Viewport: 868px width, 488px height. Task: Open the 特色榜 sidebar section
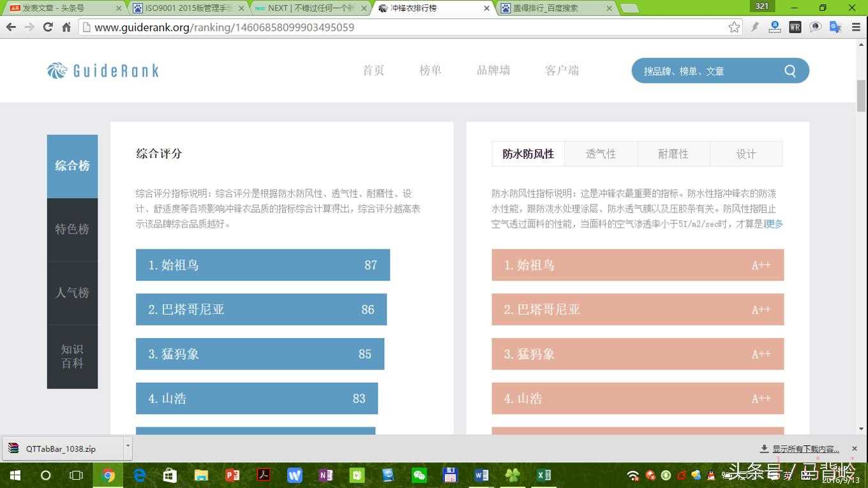72,229
